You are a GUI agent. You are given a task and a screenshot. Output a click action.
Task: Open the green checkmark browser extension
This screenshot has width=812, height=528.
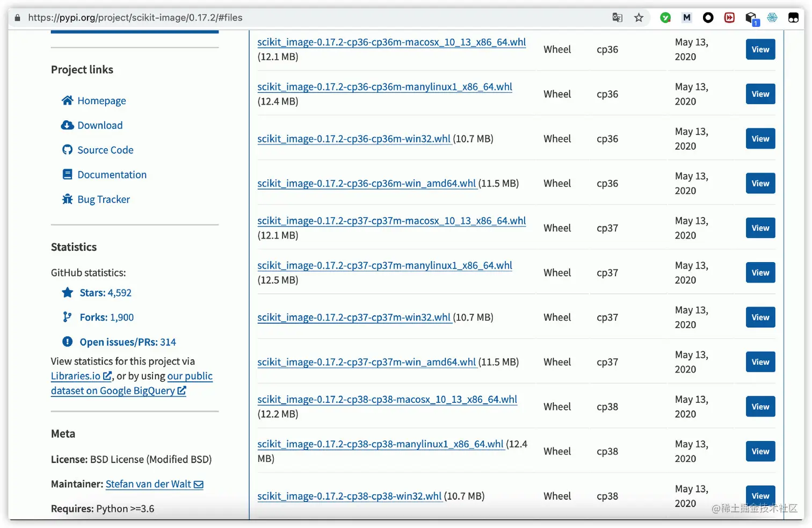pyautogui.click(x=665, y=18)
